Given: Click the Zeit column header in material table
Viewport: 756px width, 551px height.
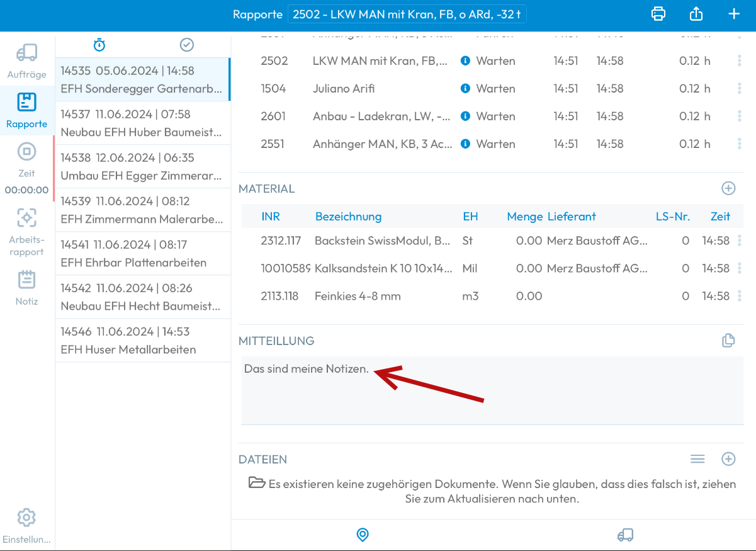Looking at the screenshot, I should pos(720,217).
